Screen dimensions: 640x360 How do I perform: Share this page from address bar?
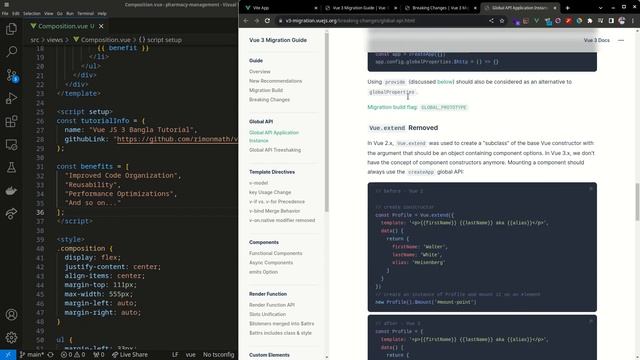491,20
